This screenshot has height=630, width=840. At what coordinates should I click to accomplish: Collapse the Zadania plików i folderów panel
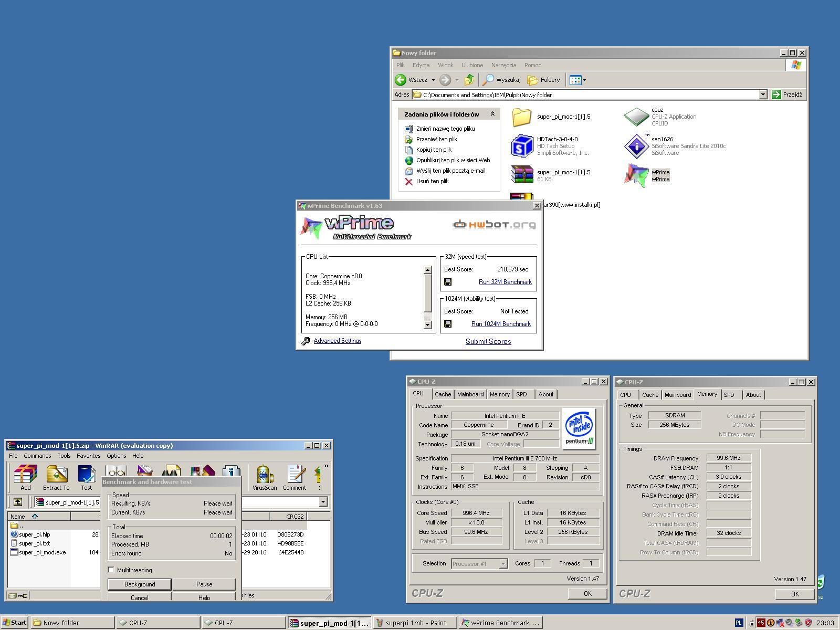click(492, 114)
